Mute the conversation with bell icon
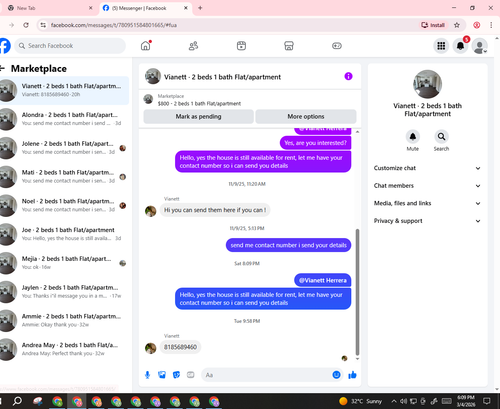Screen dimensions: 500x409 pos(413,136)
